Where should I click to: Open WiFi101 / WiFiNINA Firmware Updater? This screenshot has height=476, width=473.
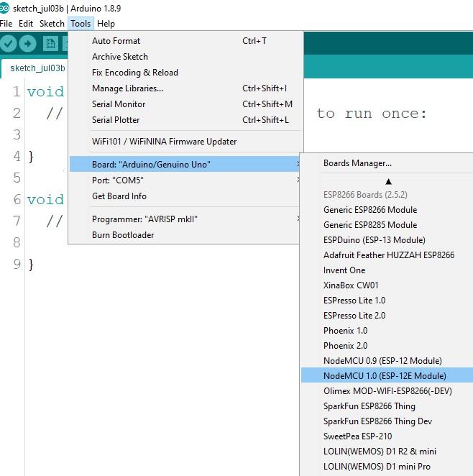(x=185, y=142)
